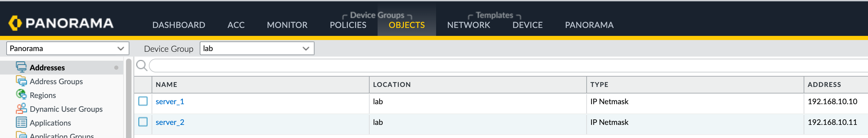
Task: Select the Addresses icon in sidebar
Action: tap(21, 67)
